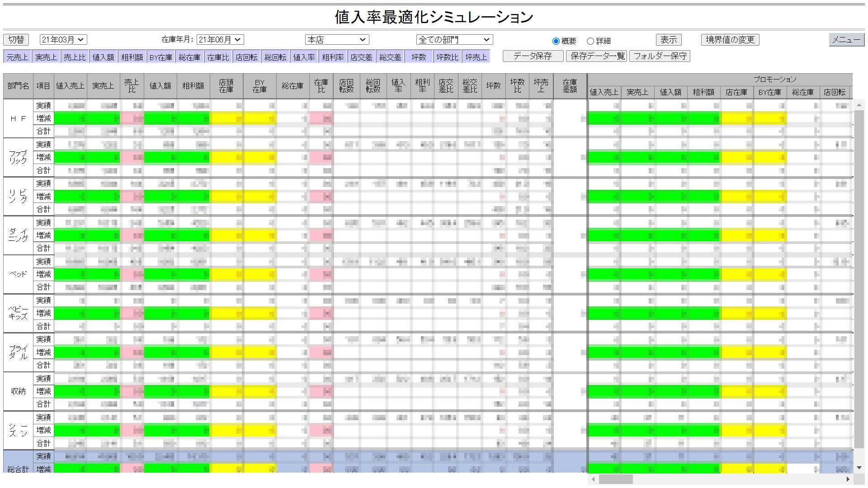Open 保存データ一覧 list
868x488 pixels.
597,56
